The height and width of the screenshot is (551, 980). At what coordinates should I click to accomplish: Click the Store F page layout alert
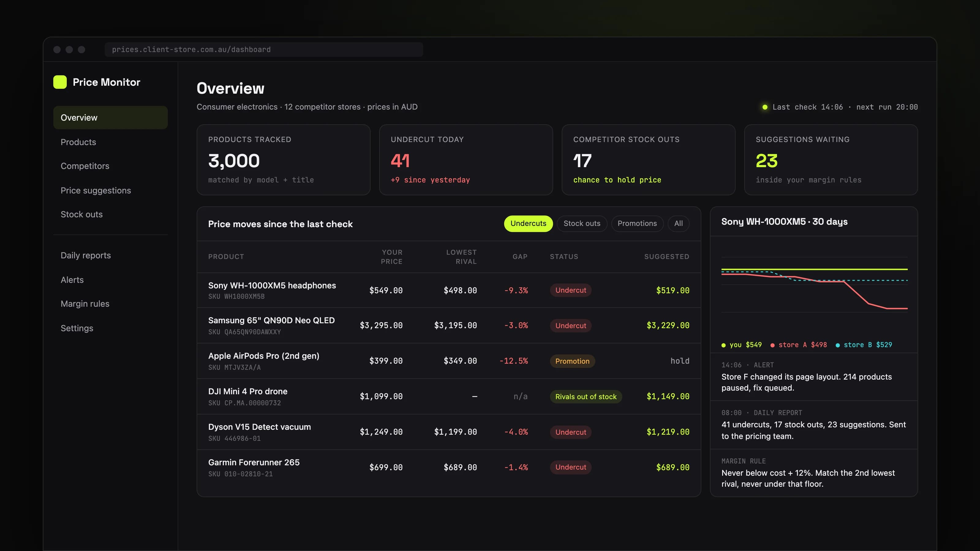pyautogui.click(x=814, y=377)
